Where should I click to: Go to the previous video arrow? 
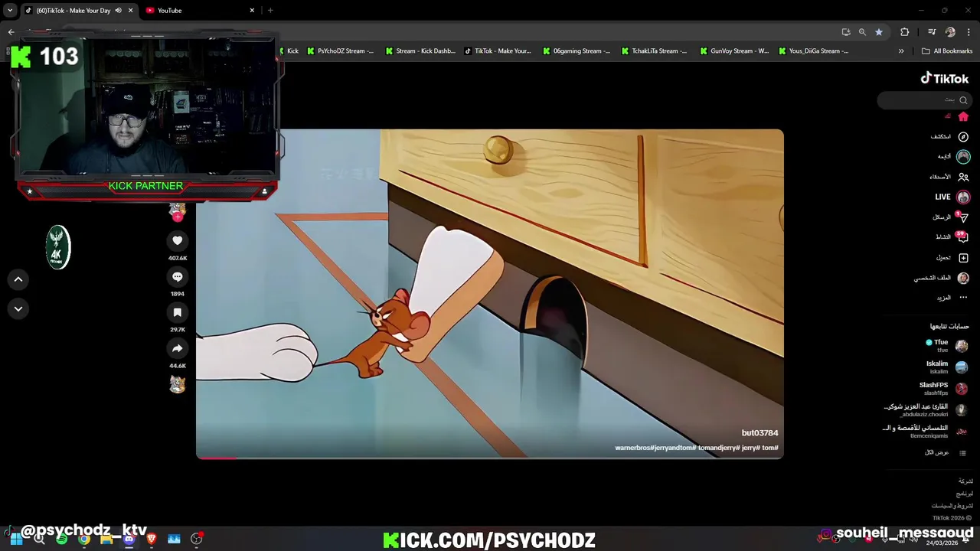pos(18,279)
